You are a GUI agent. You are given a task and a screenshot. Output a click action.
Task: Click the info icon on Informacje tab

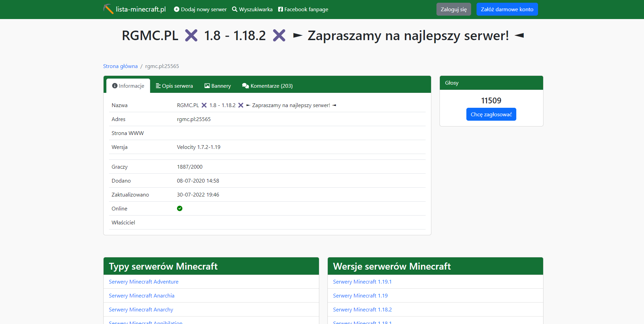coord(115,86)
